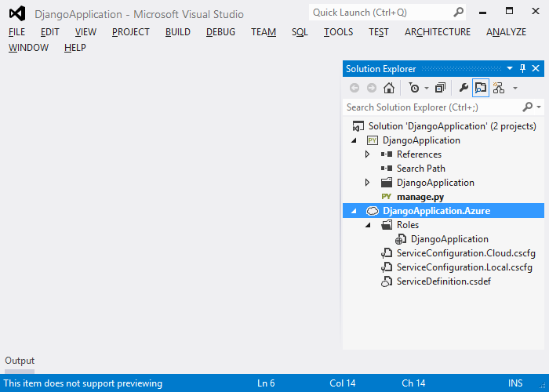Open the FILE menu
The image size is (549, 392).
(x=16, y=32)
